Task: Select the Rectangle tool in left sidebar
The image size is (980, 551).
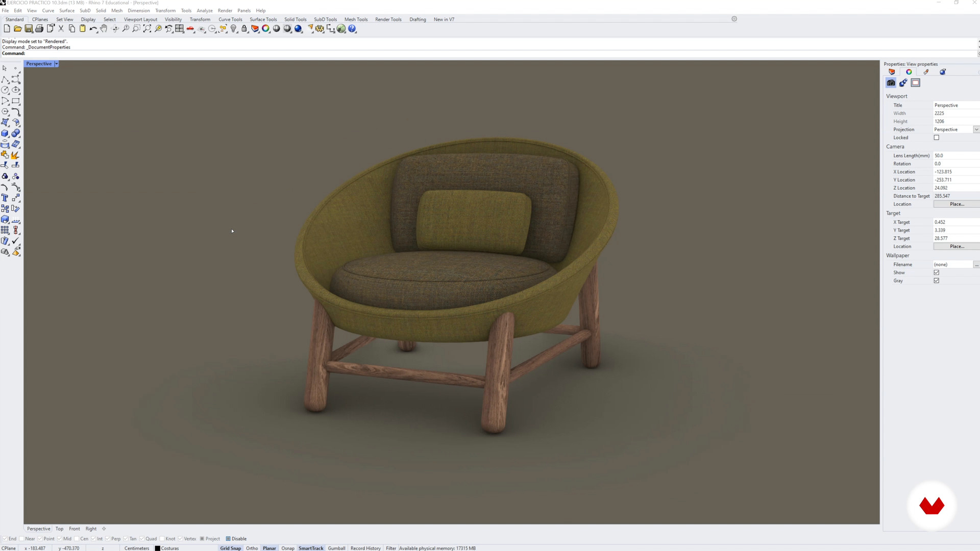Action: point(16,101)
